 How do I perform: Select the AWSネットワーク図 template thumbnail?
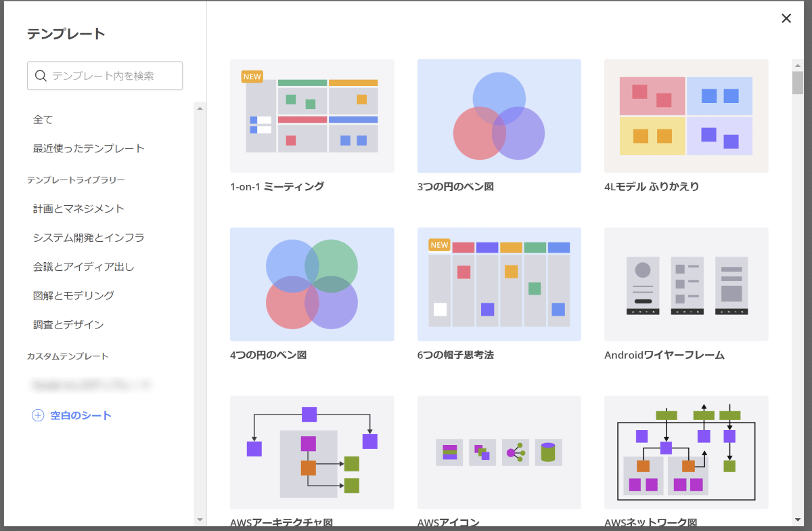coord(685,452)
